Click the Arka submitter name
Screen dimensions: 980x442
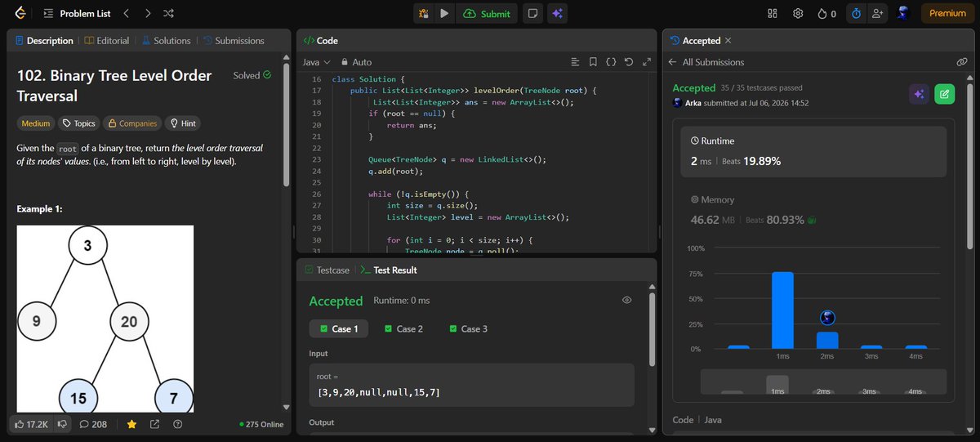(694, 103)
